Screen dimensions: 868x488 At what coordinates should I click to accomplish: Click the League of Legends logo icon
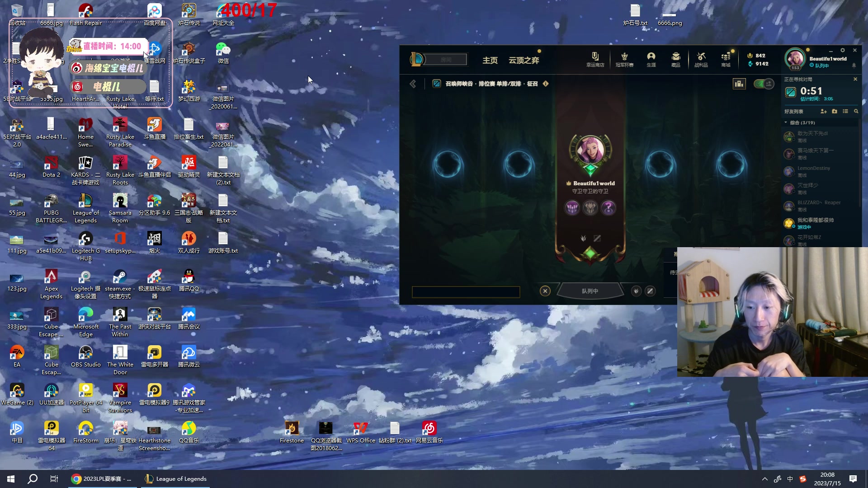click(x=417, y=59)
